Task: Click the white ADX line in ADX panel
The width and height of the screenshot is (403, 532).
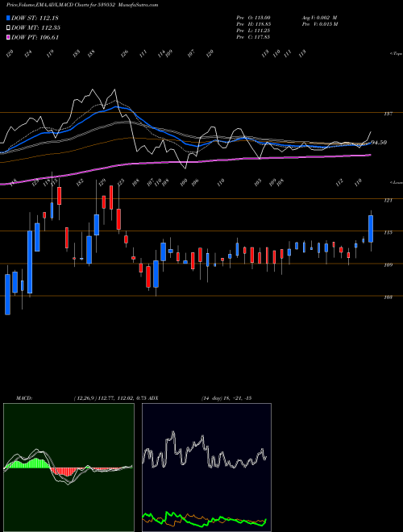Action: click(204, 451)
